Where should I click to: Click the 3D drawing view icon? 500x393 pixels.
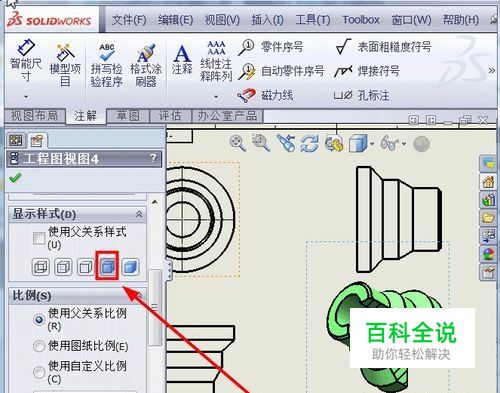click(x=334, y=144)
